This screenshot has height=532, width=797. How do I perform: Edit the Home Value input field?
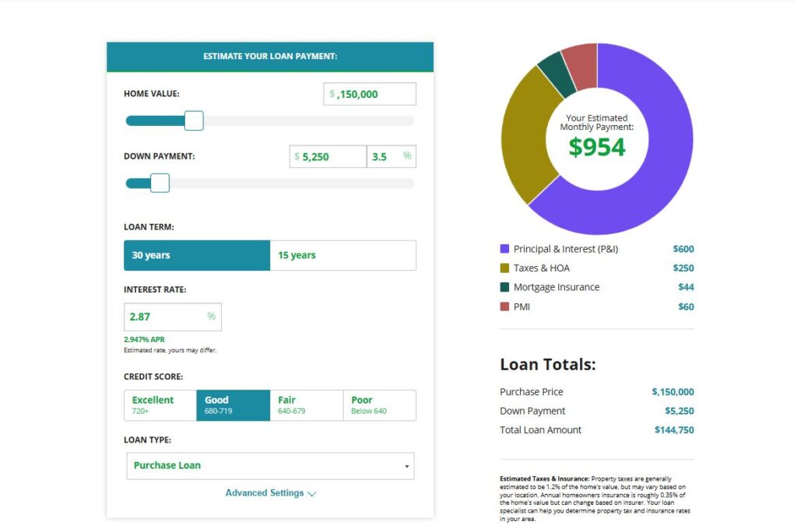pyautogui.click(x=369, y=93)
